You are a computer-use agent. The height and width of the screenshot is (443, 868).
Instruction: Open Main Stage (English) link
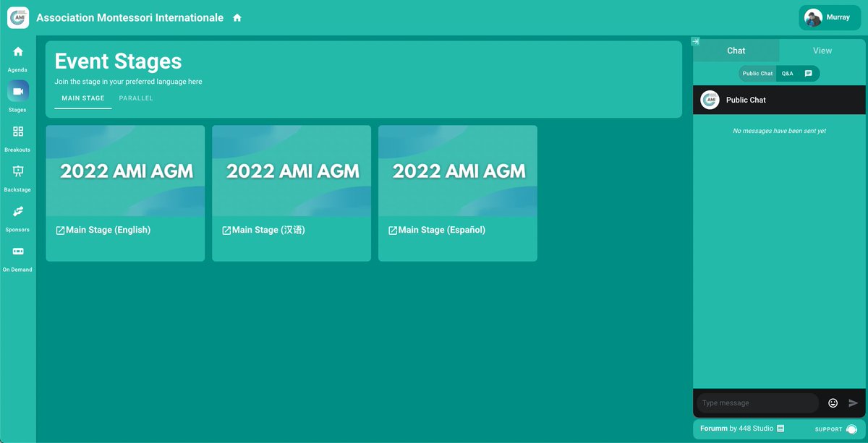[x=108, y=230]
